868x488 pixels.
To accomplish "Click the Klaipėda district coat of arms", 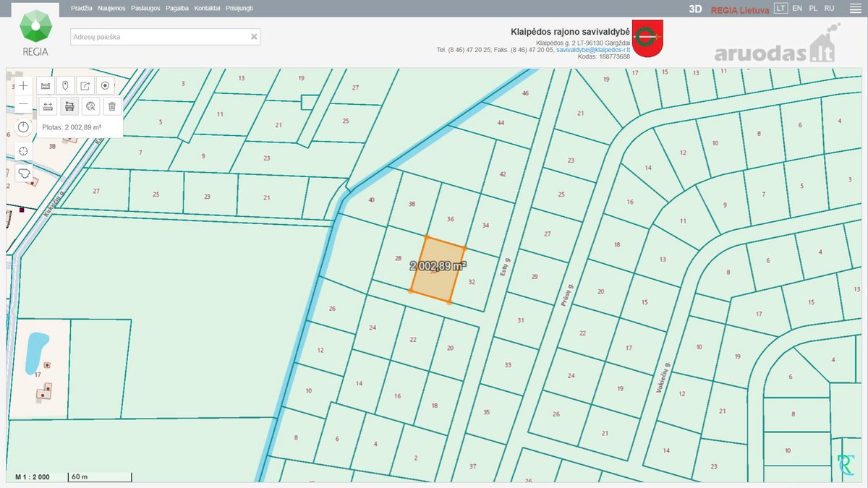I will coord(647,37).
